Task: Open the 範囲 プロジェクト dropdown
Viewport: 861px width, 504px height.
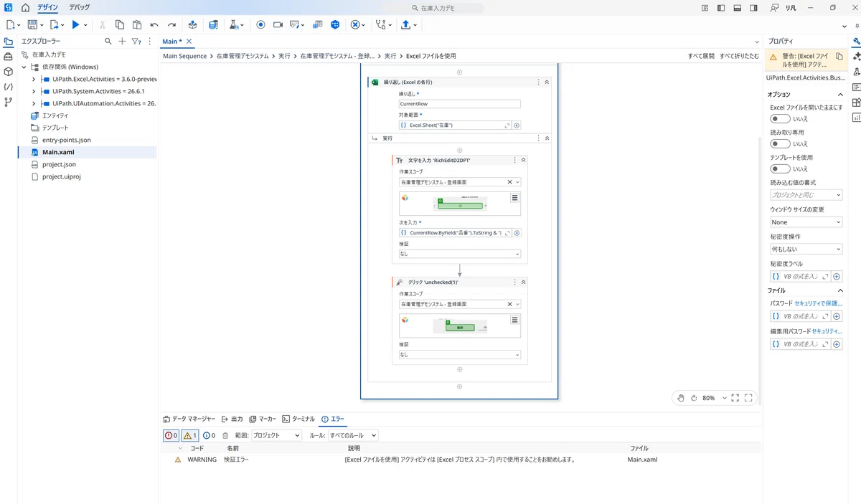Action: pyautogui.click(x=276, y=435)
